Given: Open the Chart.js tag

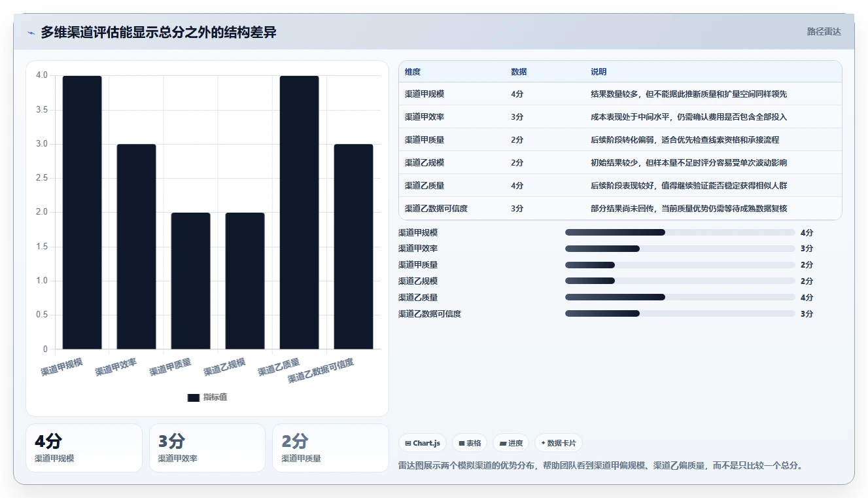Looking at the screenshot, I should coord(423,443).
